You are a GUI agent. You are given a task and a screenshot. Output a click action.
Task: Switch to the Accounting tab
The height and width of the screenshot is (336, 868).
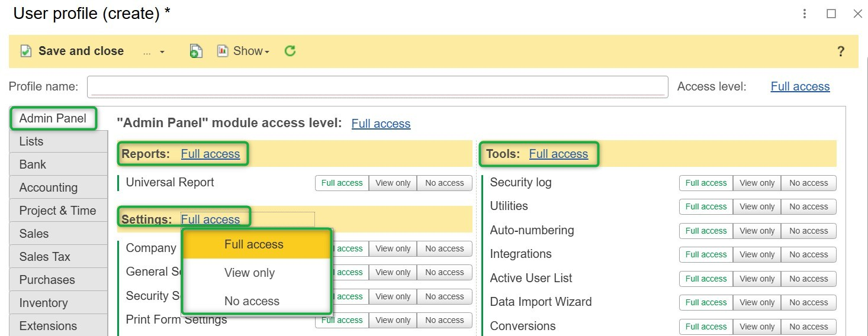coord(49,188)
